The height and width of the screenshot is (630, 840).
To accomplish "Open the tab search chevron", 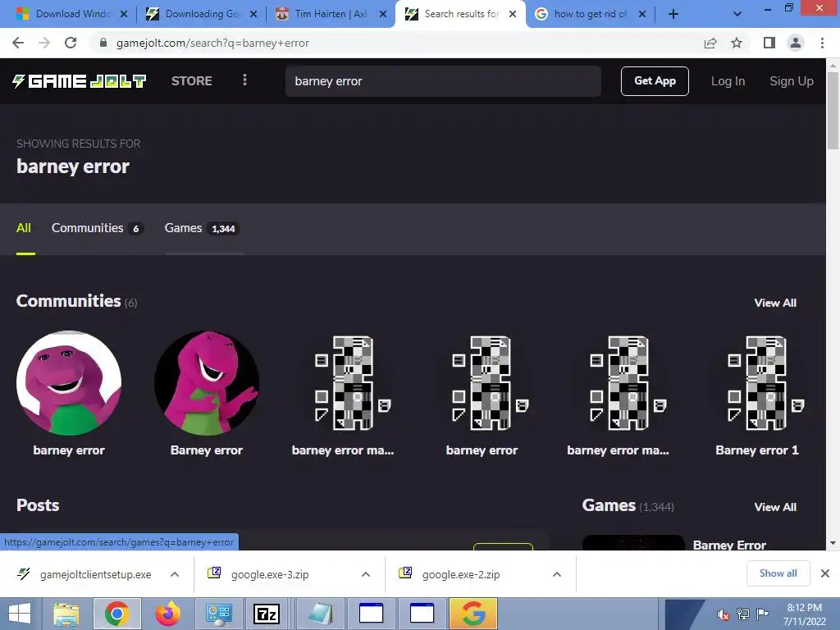I will pyautogui.click(x=737, y=14).
